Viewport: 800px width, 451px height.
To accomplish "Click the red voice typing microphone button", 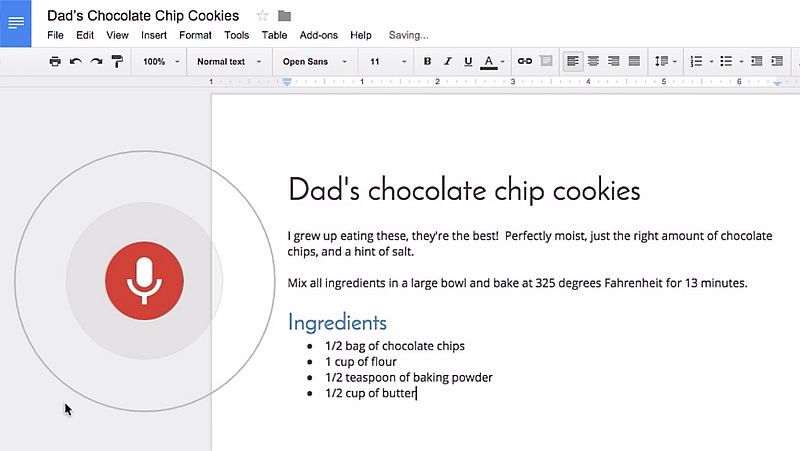I will point(144,281).
